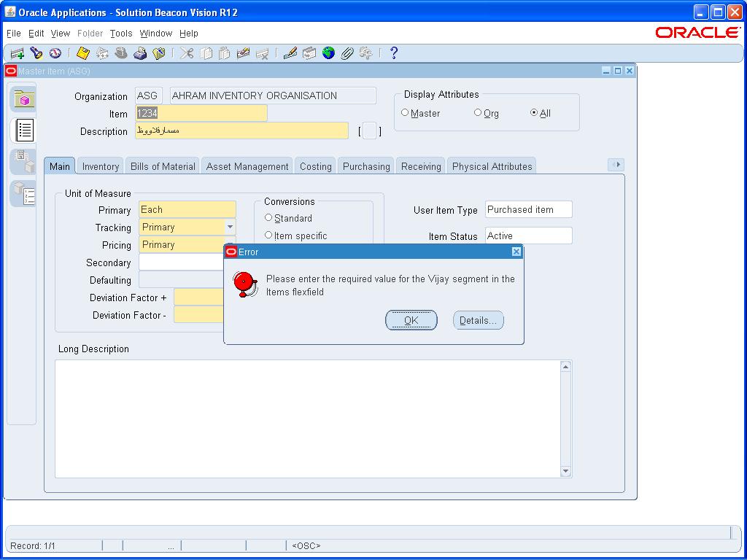This screenshot has height=560, width=747.
Task: Open Attachments with the paperclip icon
Action: [347, 53]
